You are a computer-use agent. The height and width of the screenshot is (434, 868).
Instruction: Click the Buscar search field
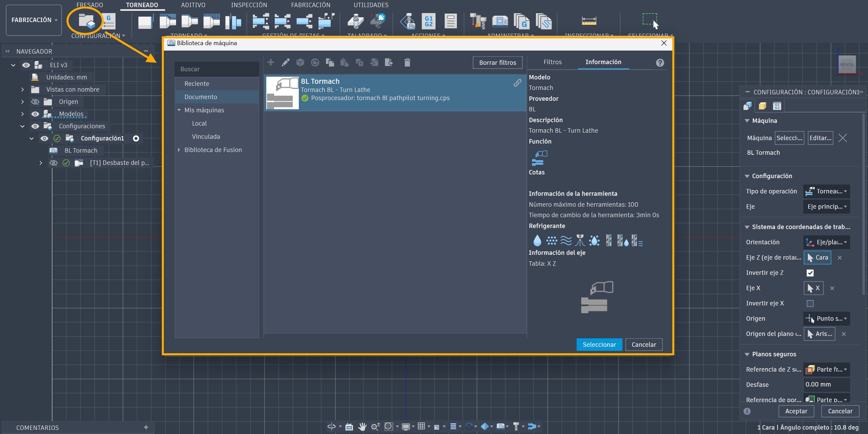click(x=217, y=69)
